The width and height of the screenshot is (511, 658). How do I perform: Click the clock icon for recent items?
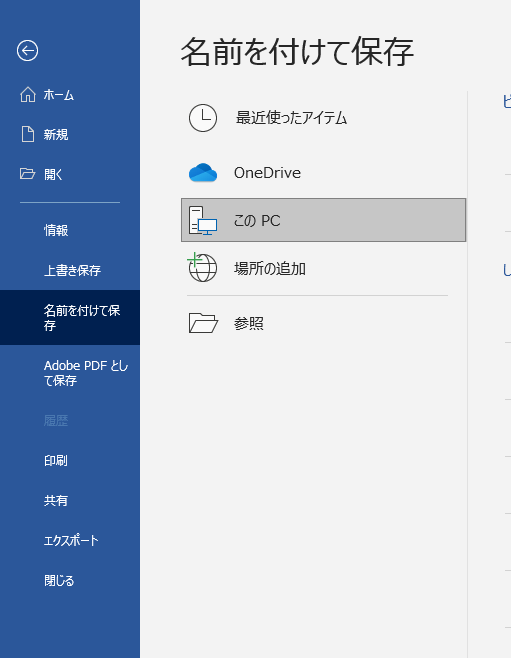(203, 118)
